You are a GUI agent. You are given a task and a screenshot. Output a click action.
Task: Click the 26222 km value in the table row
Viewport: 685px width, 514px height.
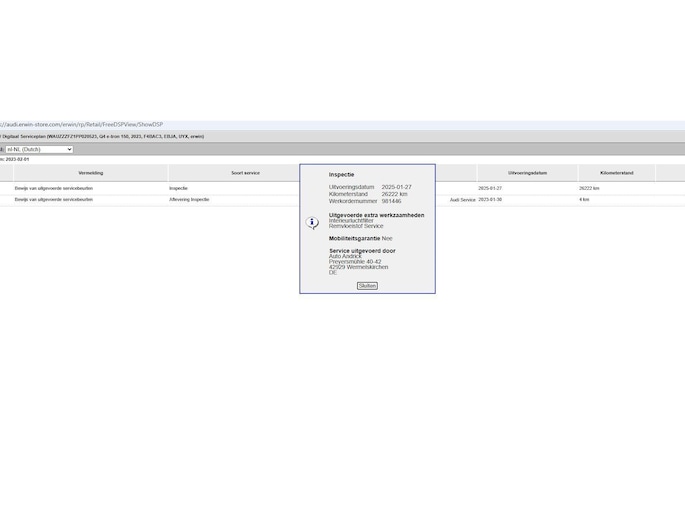click(x=589, y=188)
